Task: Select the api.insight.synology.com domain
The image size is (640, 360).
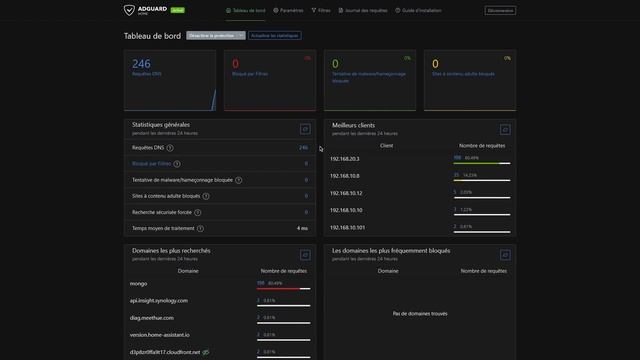Action: [x=159, y=300]
